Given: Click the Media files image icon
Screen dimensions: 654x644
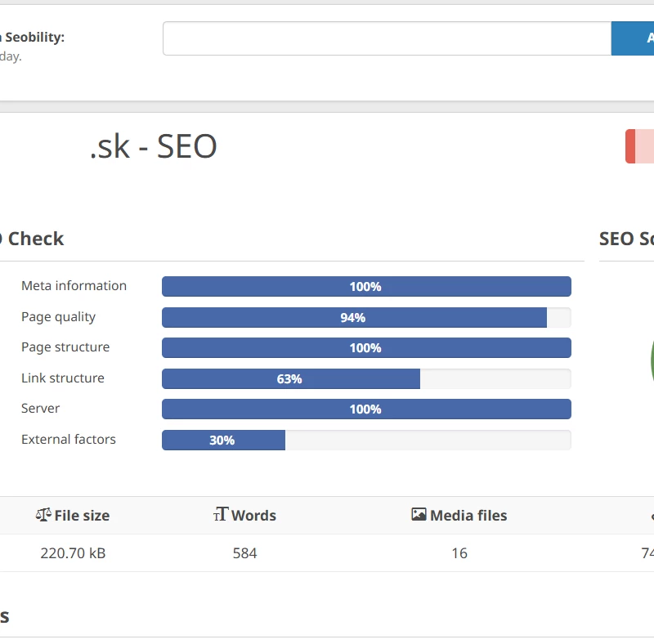Looking at the screenshot, I should (419, 514).
